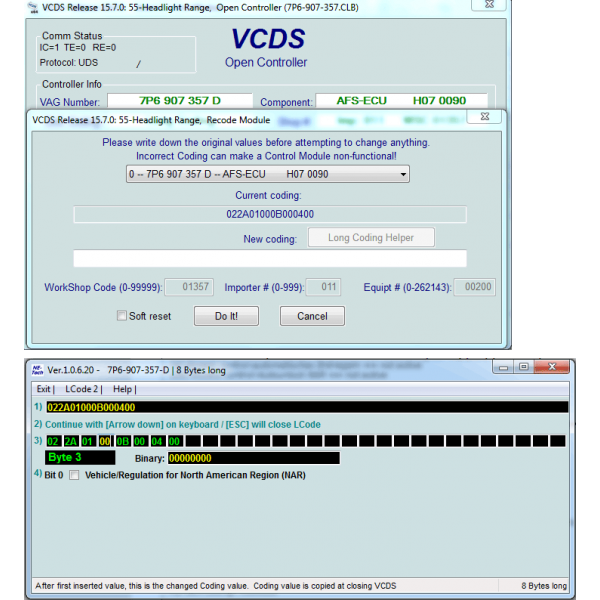Click the VAG Number field 7P6 907 357 D
The height and width of the screenshot is (600, 600).
[180, 101]
